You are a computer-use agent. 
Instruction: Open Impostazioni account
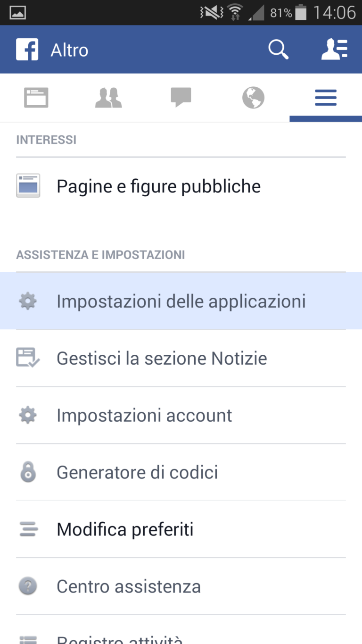tap(144, 416)
